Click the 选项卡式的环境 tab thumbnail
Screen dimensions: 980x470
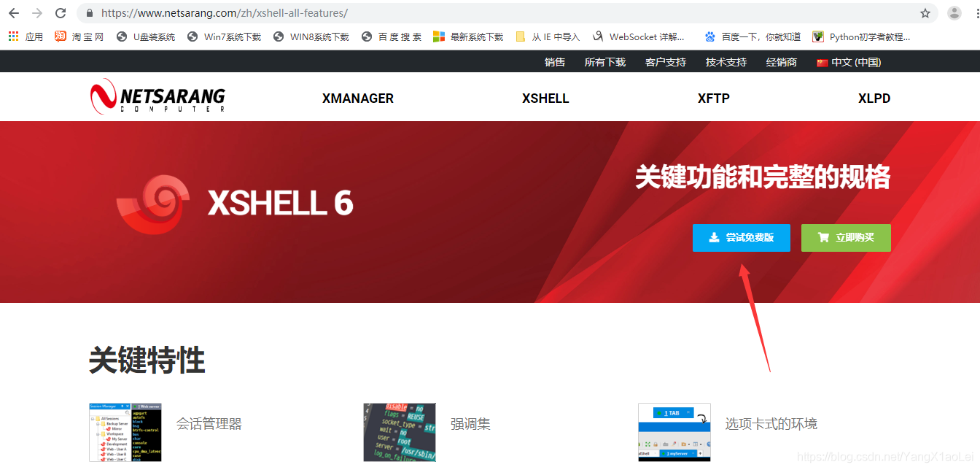(674, 432)
